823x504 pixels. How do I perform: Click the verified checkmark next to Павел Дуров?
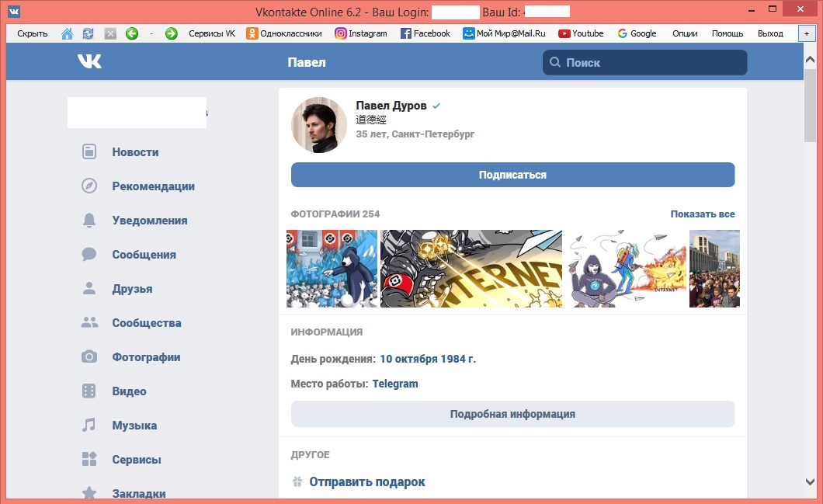point(436,106)
